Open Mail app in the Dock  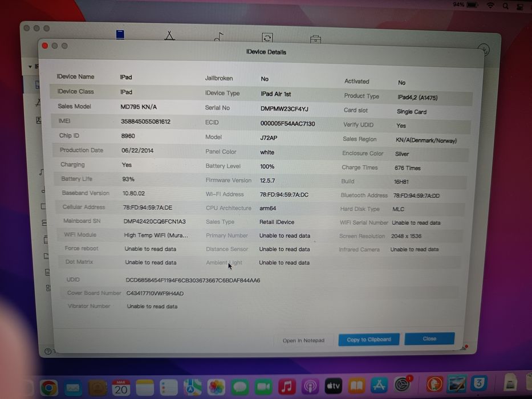pos(73,388)
